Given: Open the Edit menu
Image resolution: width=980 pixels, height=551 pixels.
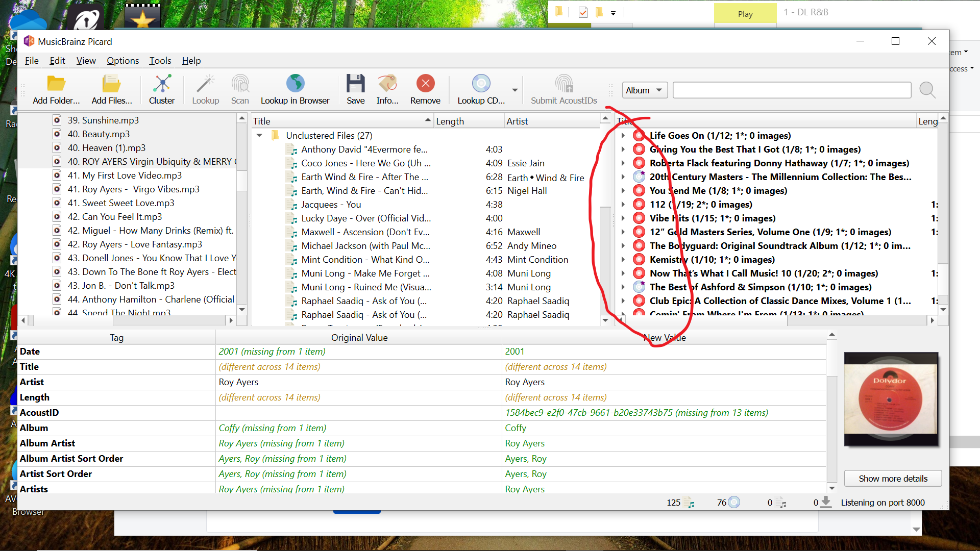Looking at the screenshot, I should pos(57,61).
